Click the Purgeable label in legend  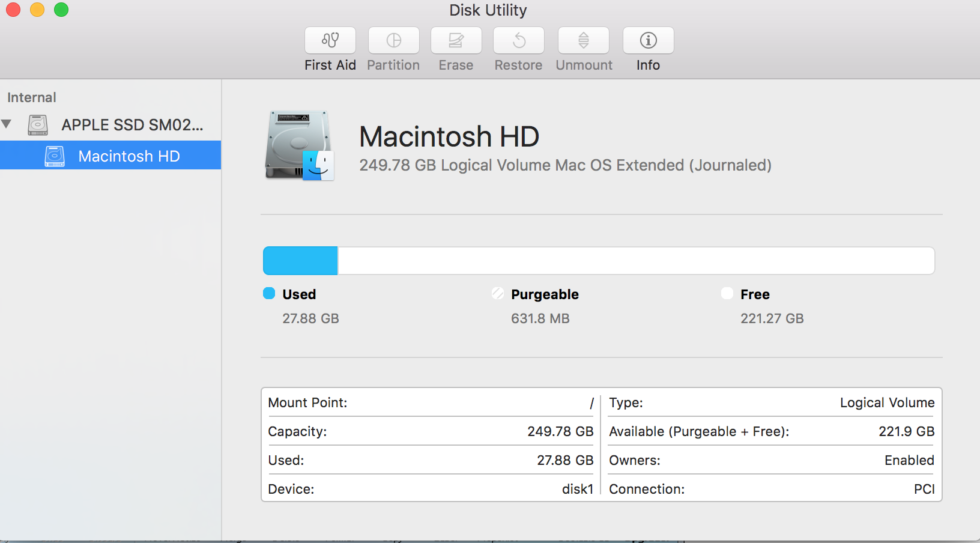click(545, 294)
